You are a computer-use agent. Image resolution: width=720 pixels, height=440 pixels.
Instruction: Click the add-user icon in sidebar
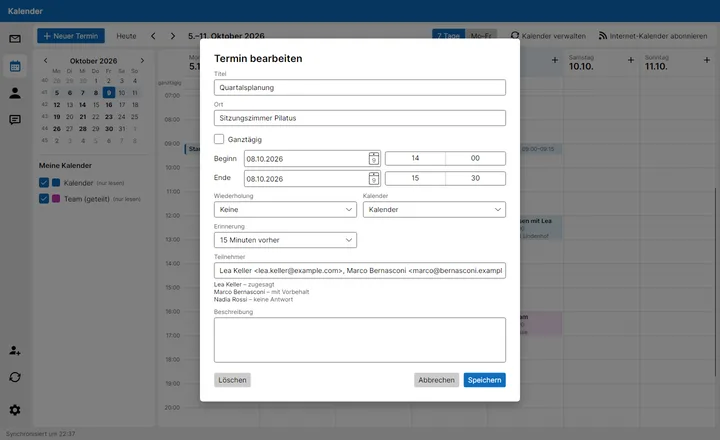tap(15, 351)
